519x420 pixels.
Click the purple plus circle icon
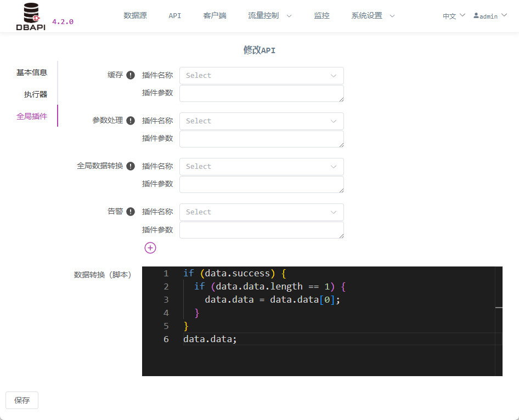tap(150, 248)
